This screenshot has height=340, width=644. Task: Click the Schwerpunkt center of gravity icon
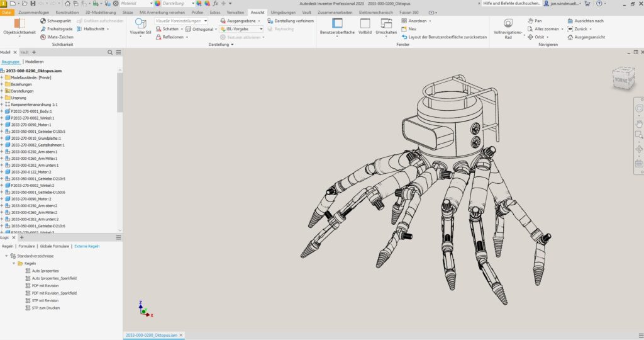[x=43, y=21]
